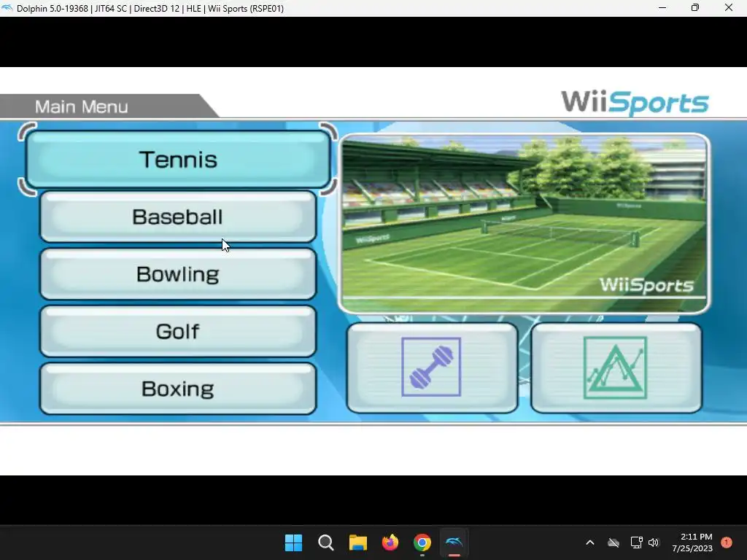This screenshot has height=560, width=747.
Task: Click the Wii Sports logo at top right
Action: point(635,102)
